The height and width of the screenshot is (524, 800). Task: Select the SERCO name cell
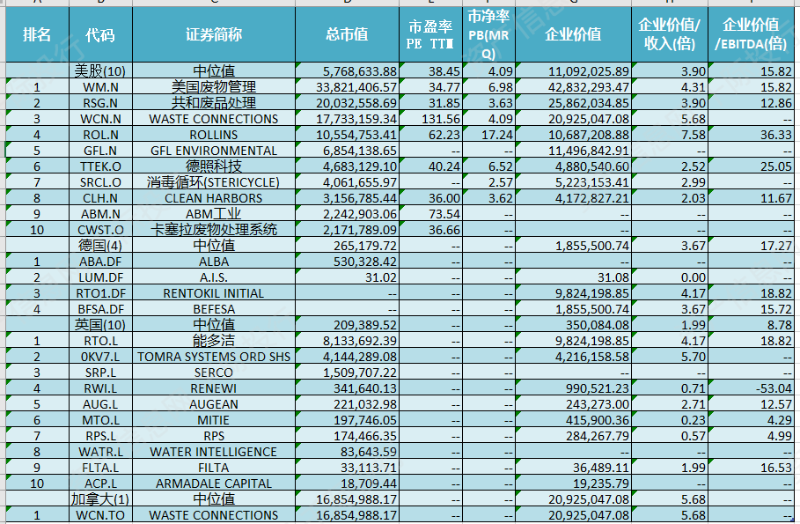(x=214, y=372)
